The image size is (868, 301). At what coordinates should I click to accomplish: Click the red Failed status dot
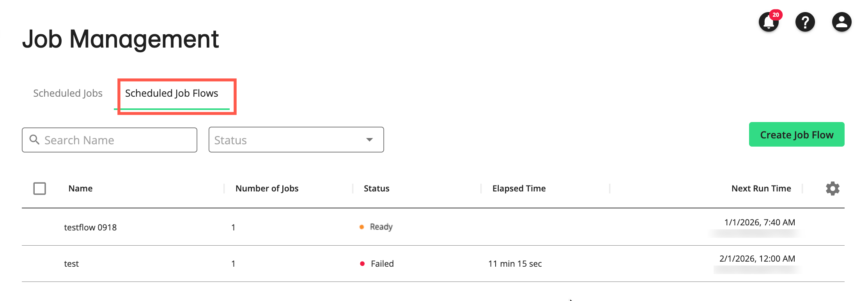tap(362, 264)
